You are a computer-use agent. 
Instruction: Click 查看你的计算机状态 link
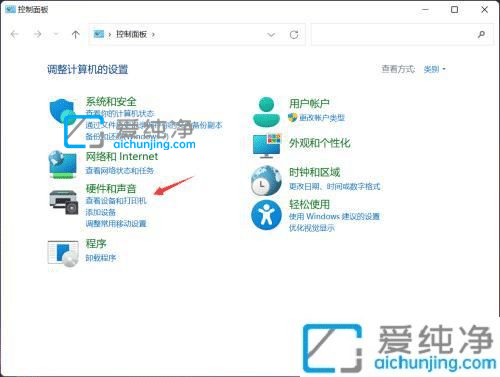point(120,113)
